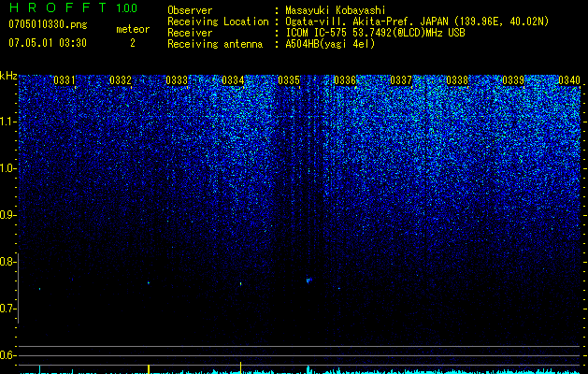Click the Receiving Location label
The image size is (588, 374).
click(218, 22)
